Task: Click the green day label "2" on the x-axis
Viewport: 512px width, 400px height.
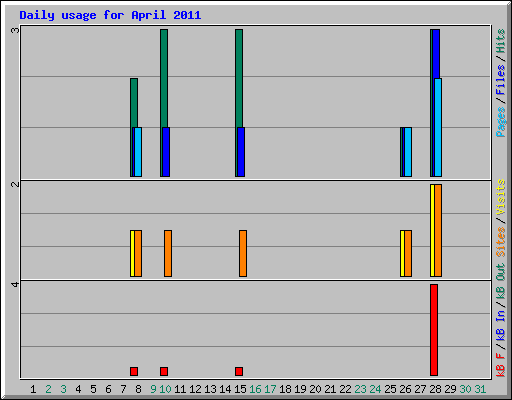Action: (x=48, y=389)
